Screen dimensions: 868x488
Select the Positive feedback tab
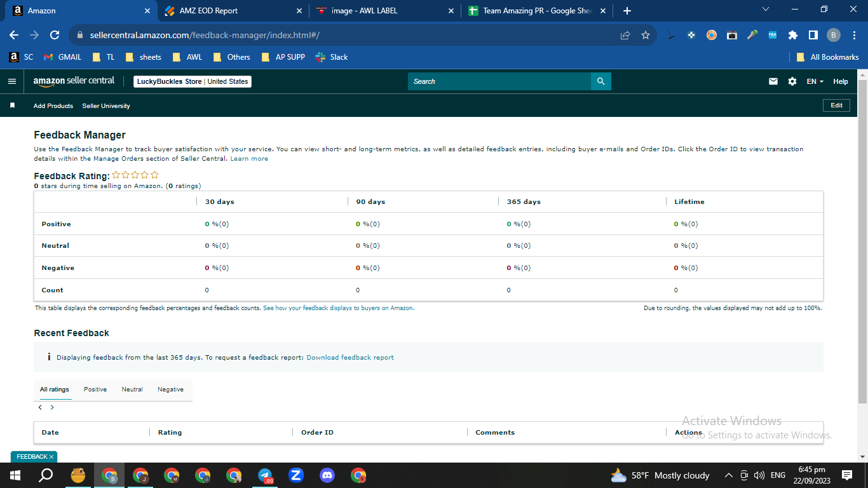pyautogui.click(x=95, y=390)
